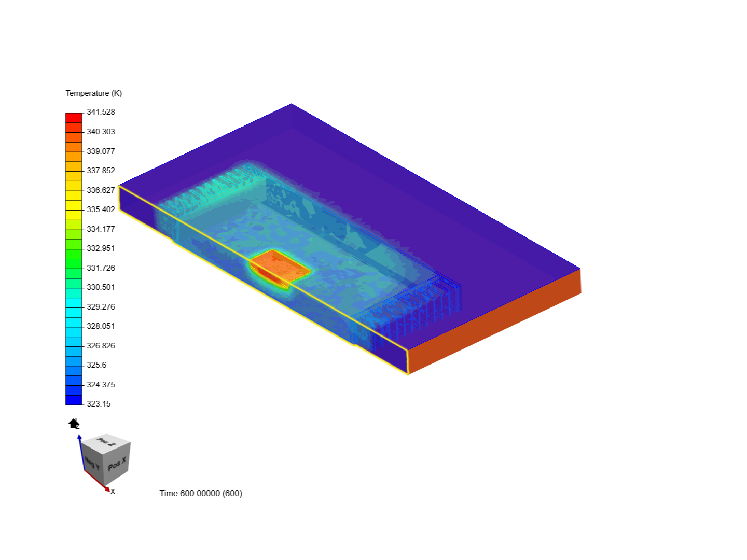Click the bright green color bar segment beside 332.951
This screenshot has width=747, height=560.
tap(74, 254)
